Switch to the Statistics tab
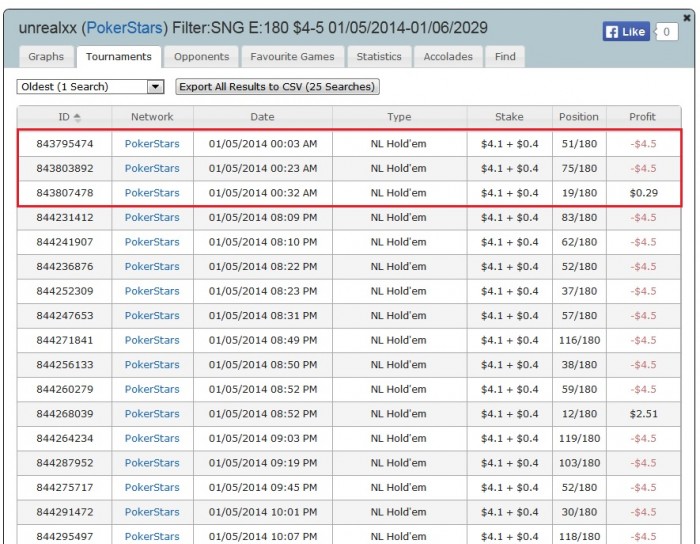 click(x=379, y=57)
